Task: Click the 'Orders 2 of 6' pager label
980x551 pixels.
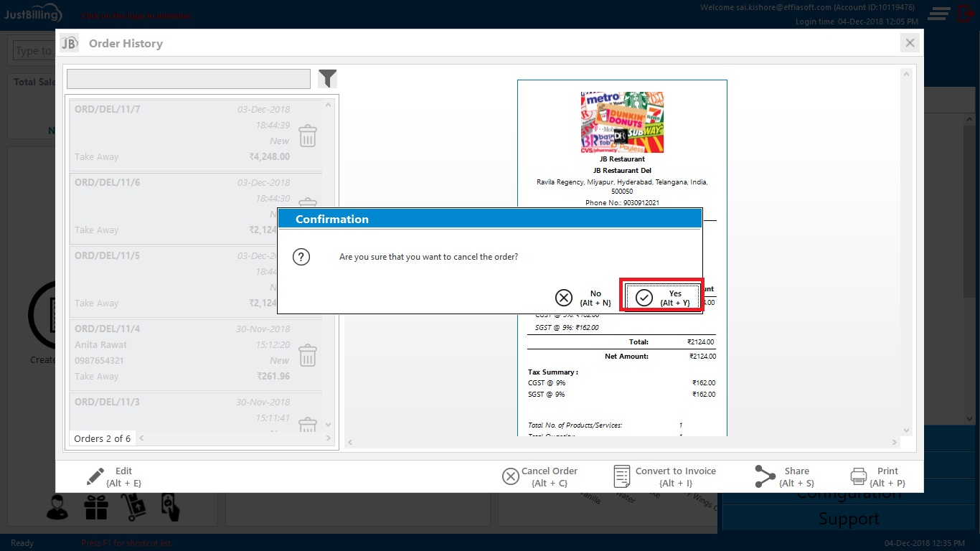Action: coord(103,438)
